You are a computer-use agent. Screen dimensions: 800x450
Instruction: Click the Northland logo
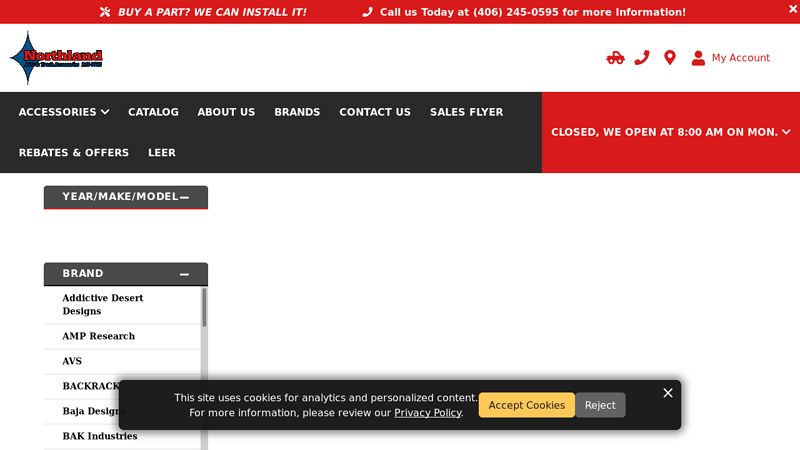[x=57, y=58]
